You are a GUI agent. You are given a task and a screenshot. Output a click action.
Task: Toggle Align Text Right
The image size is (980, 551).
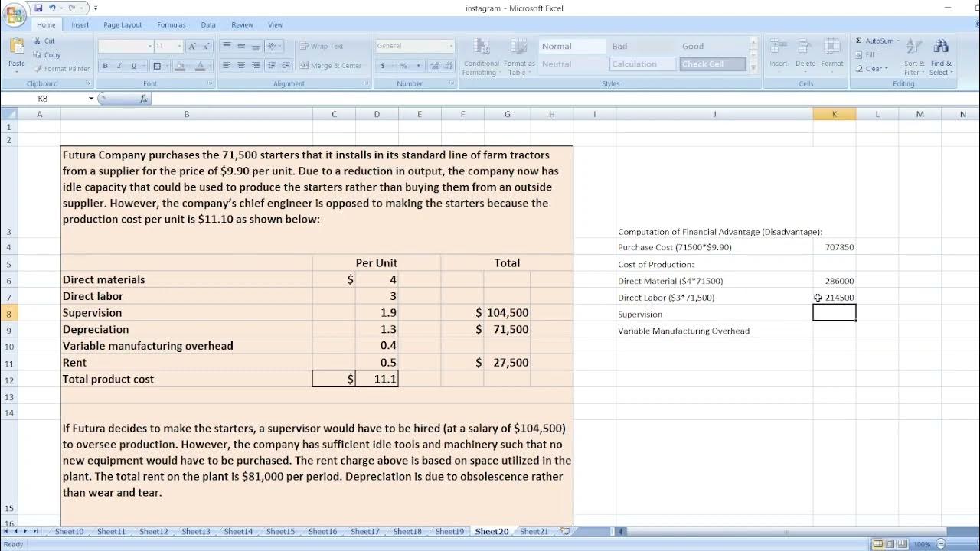point(255,66)
